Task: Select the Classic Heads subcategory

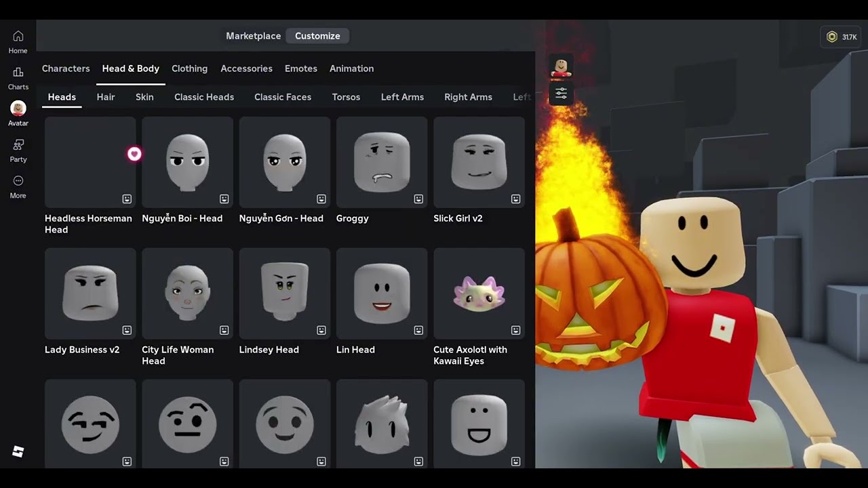Action: (204, 97)
